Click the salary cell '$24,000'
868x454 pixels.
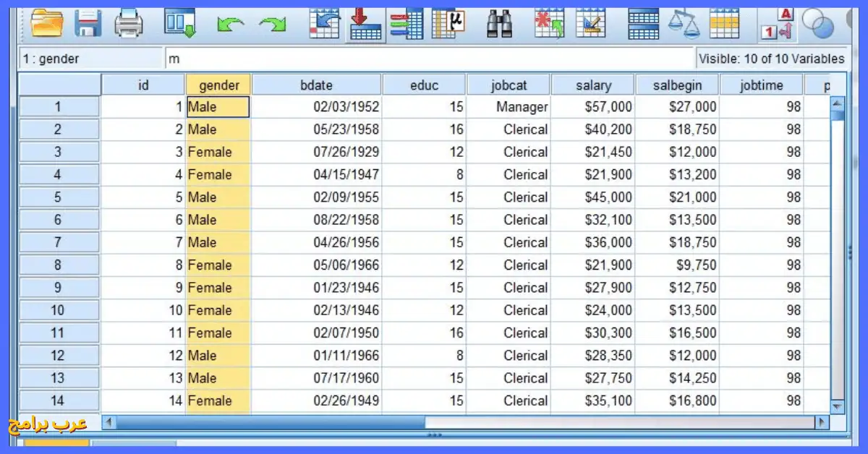point(593,310)
